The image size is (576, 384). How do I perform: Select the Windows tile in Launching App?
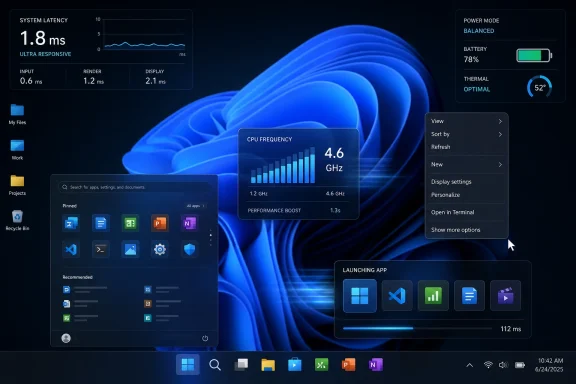(x=360, y=296)
